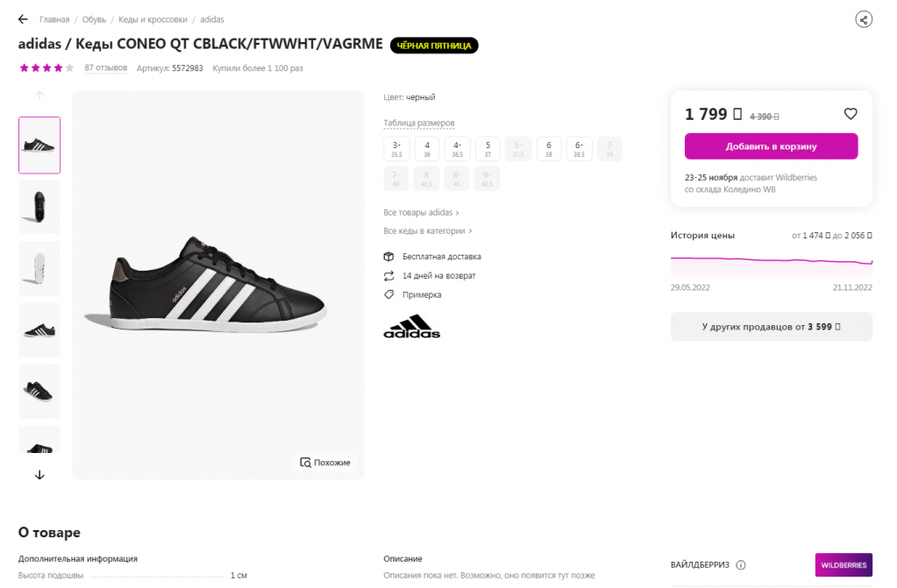Click the star rating icons
This screenshot has width=897, height=588.
(x=46, y=67)
